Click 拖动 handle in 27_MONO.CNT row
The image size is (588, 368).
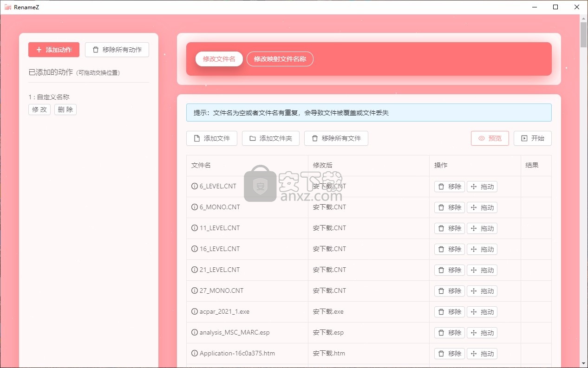(x=482, y=291)
